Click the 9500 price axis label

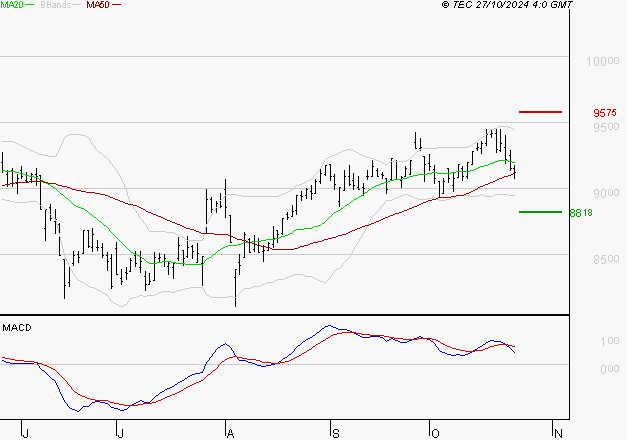(x=606, y=128)
